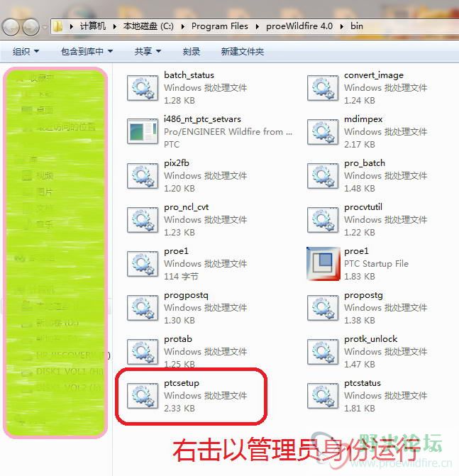459x476 pixels.
Task: Select the pro_ncl_cvt batch file icon
Action: tap(143, 220)
